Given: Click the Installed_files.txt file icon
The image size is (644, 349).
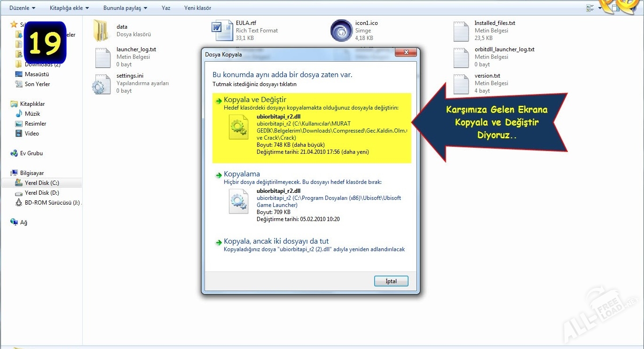Looking at the screenshot, I should click(x=461, y=31).
